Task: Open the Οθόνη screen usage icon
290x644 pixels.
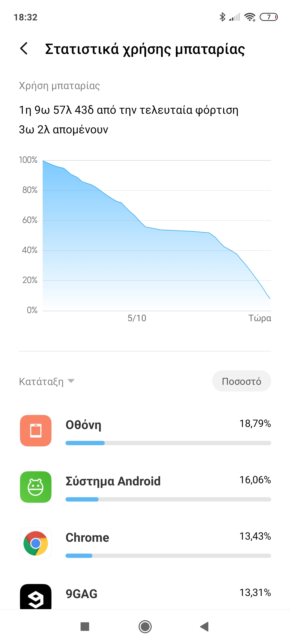Action: 36,431
